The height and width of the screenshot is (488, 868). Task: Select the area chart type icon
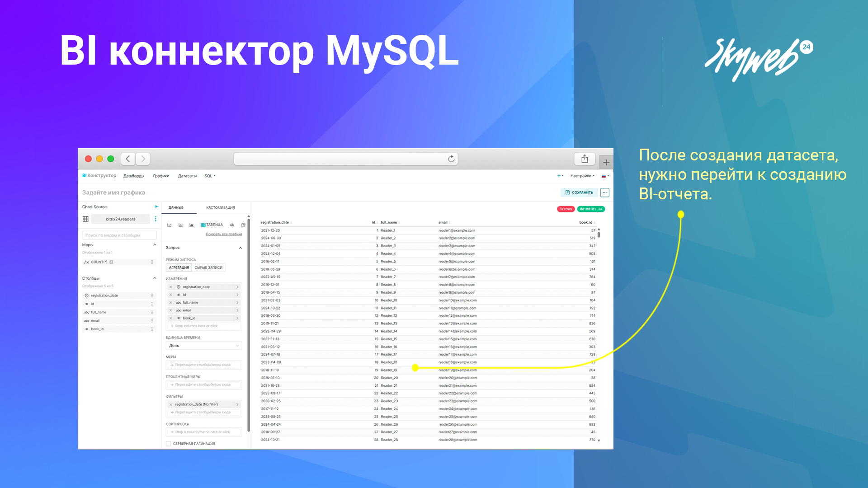(x=191, y=225)
